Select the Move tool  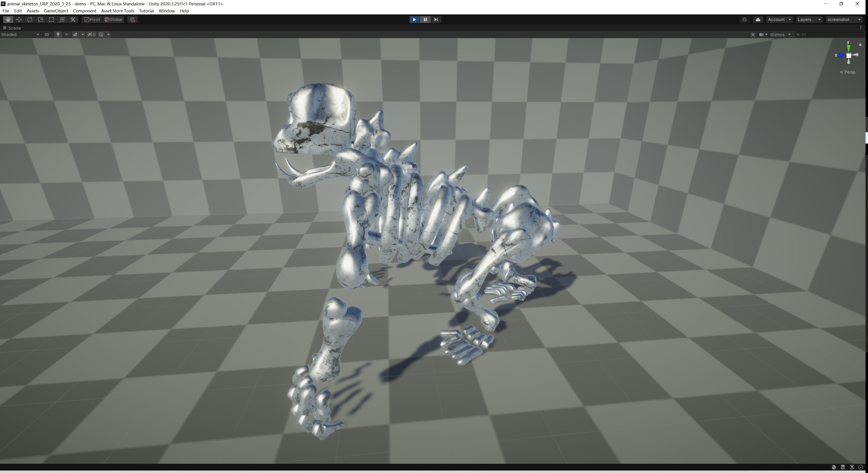point(19,20)
